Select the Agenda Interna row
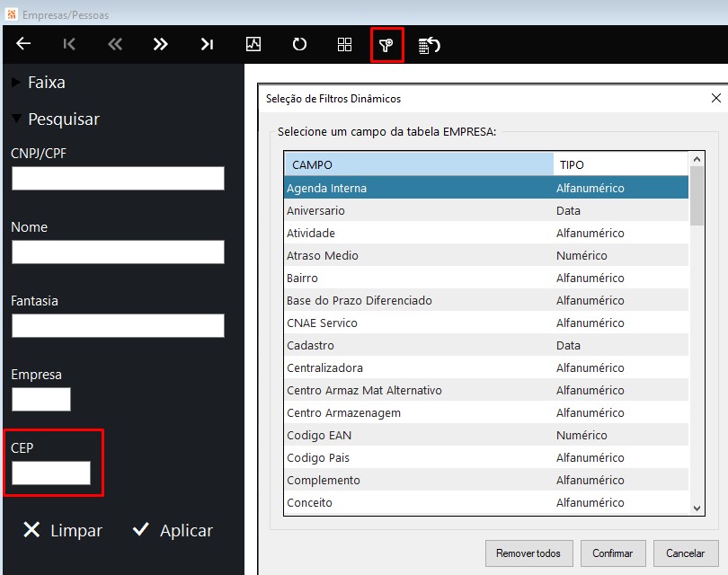728x575 pixels. 486,188
